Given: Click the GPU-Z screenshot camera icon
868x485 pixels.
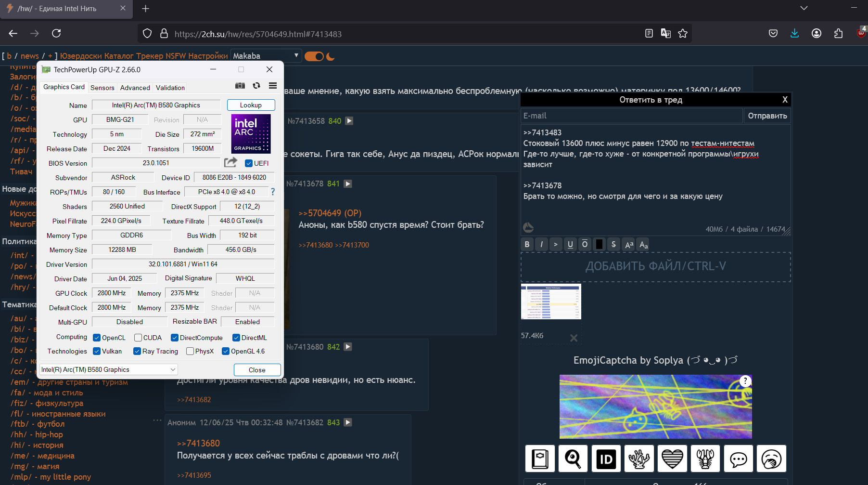Looking at the screenshot, I should tap(240, 86).
